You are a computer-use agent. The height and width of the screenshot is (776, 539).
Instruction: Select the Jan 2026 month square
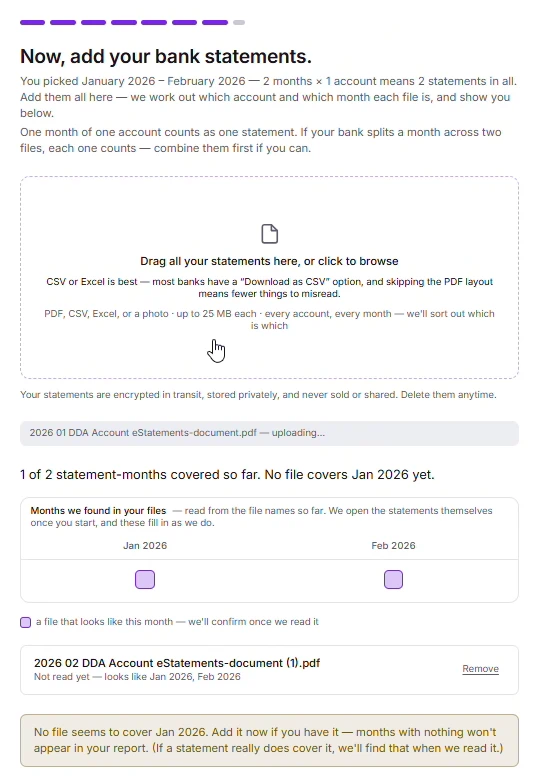click(x=145, y=579)
